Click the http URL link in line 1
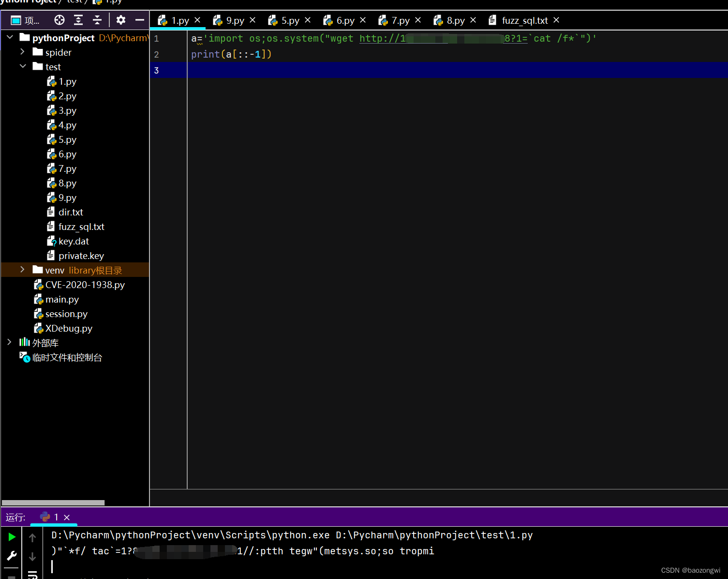The height and width of the screenshot is (579, 728). pos(443,38)
